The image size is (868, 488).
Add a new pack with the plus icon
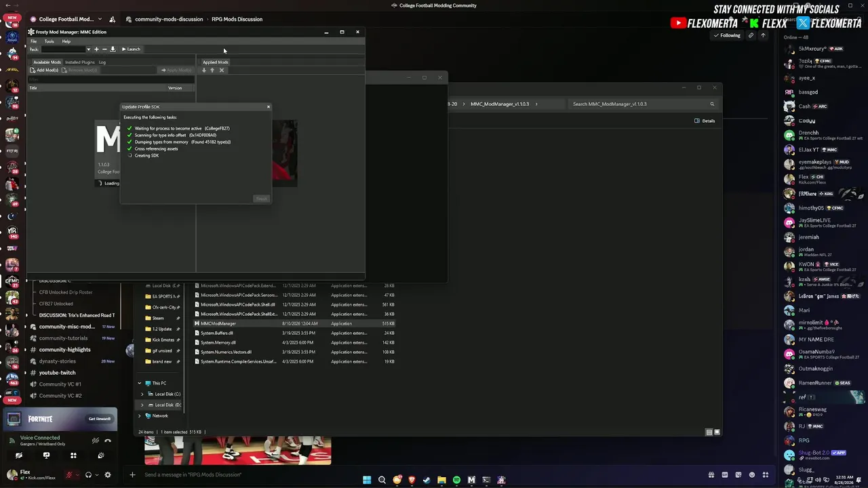click(x=96, y=49)
